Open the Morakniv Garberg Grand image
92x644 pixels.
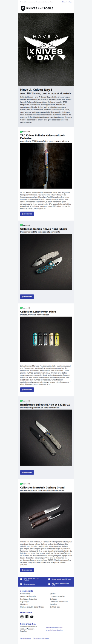[46, 515]
